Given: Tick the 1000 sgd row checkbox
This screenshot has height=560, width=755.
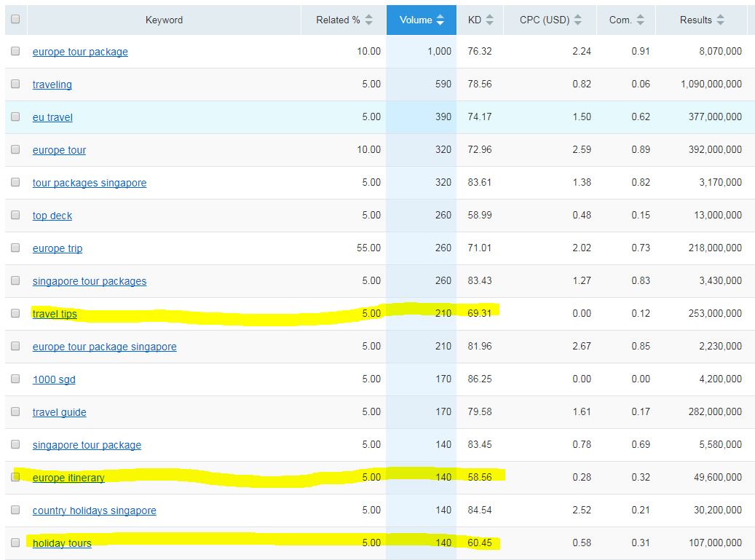Looking at the screenshot, I should pos(15,379).
